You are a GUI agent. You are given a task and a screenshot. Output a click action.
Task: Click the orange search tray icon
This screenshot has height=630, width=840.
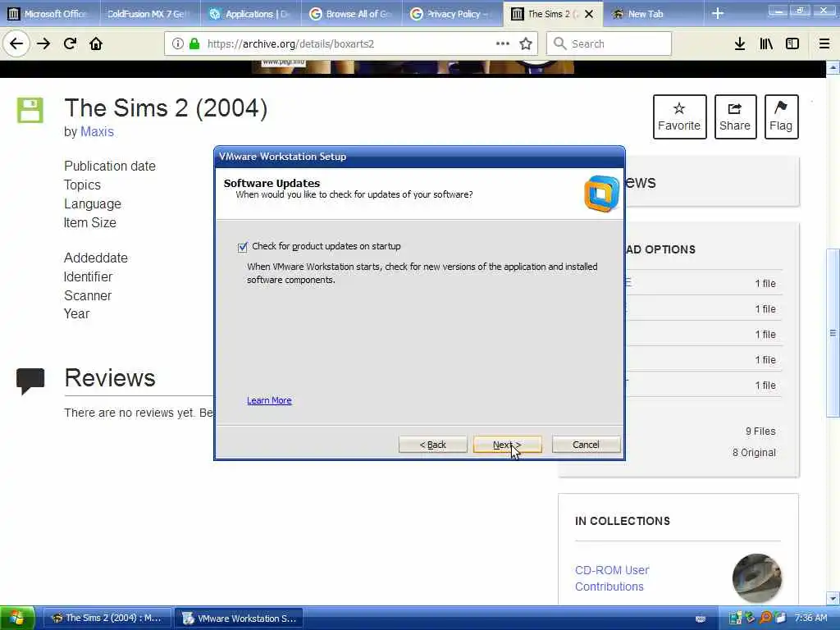[765, 618]
